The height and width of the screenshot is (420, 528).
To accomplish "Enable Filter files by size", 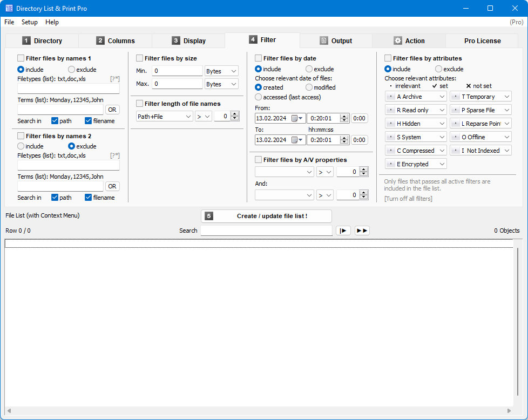I will [139, 58].
